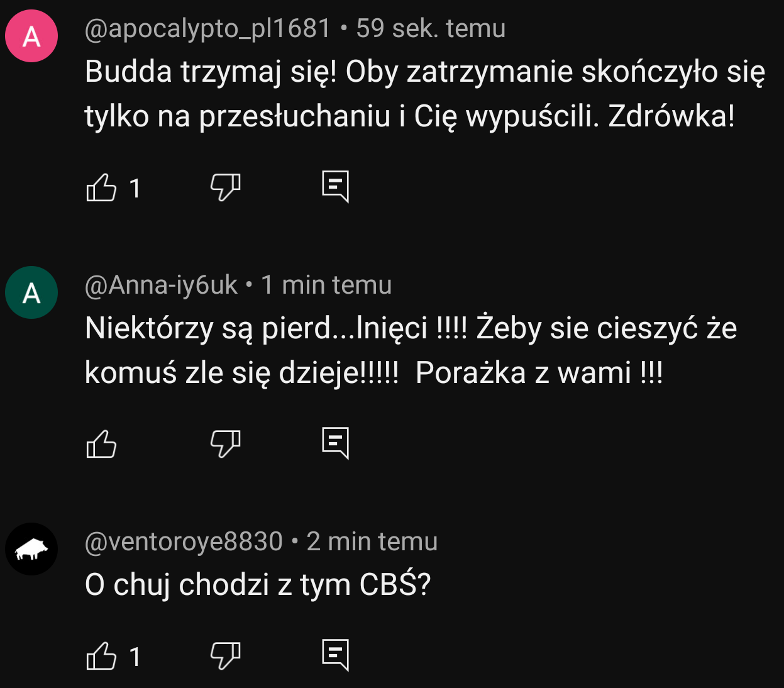Click the "1 min temu" timestamp
The height and width of the screenshot is (688, 784).
(326, 285)
